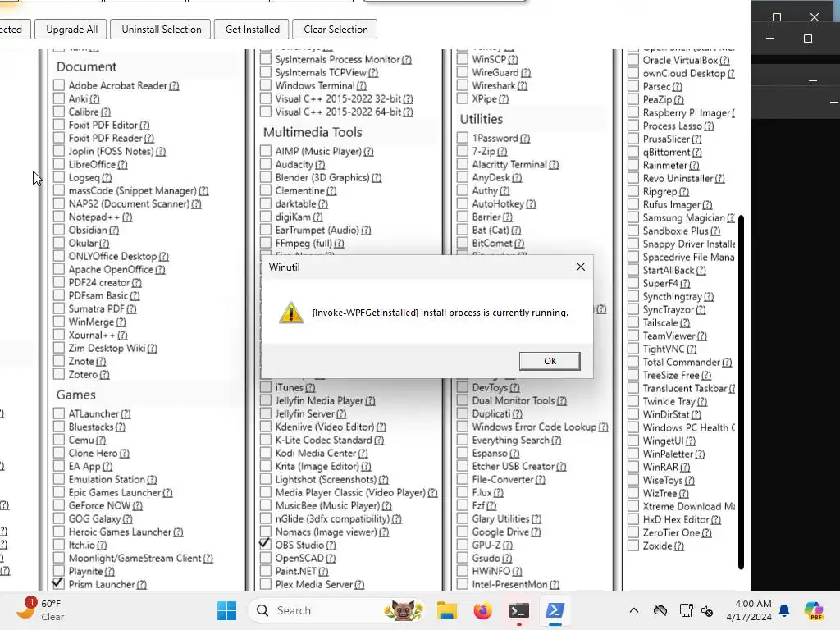Screen dimensions: 840x630
Task: Check the Zotero checkbox
Action: [x=59, y=374]
